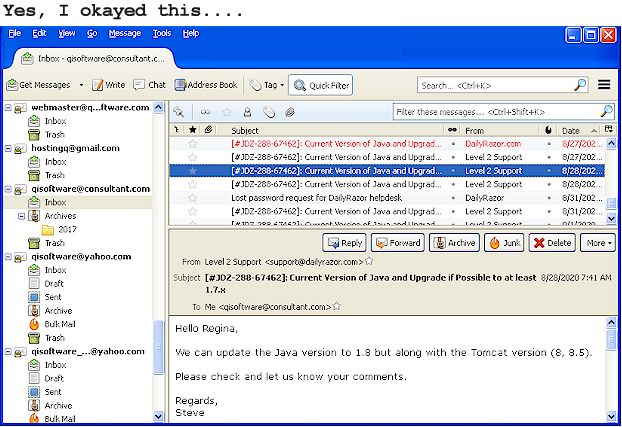Select the red DailyRazor.com message row
Viewport: 622px width, 427px height.
click(387, 144)
